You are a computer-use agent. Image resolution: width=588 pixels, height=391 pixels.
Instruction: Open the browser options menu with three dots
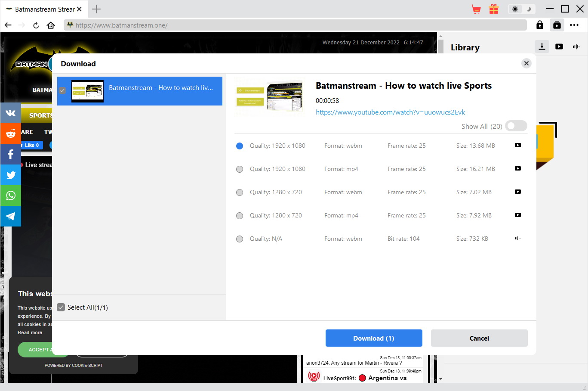tap(575, 25)
